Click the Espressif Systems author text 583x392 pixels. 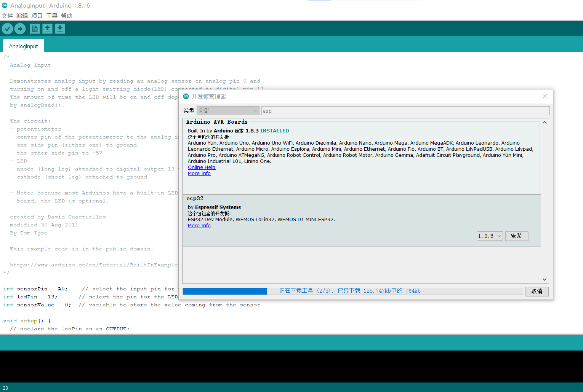[x=218, y=207]
